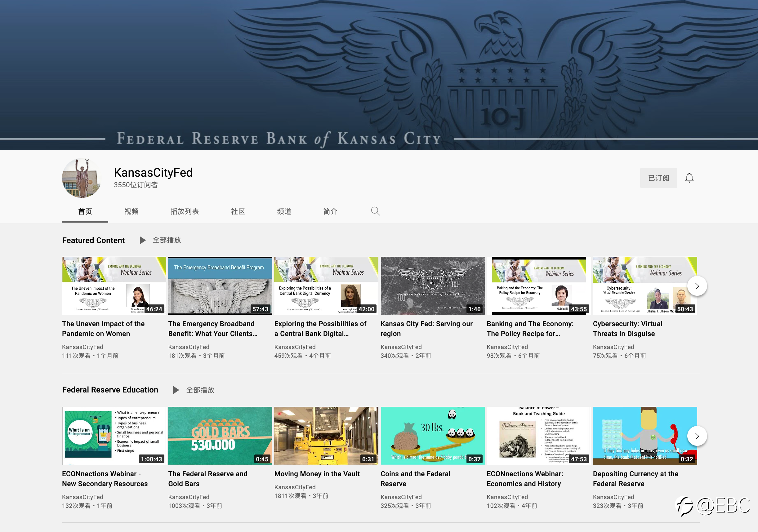Open the Baking and the Economy webinar thumbnail

538,286
